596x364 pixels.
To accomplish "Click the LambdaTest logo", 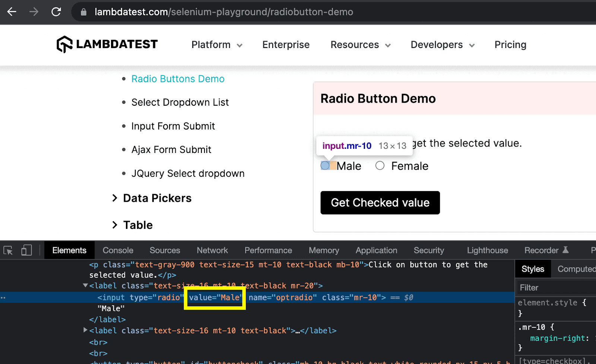I will [107, 44].
